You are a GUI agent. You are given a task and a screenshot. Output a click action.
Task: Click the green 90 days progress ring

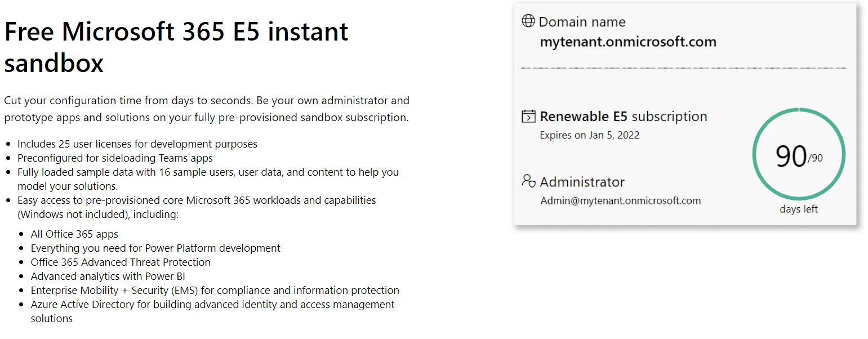pyautogui.click(x=799, y=155)
